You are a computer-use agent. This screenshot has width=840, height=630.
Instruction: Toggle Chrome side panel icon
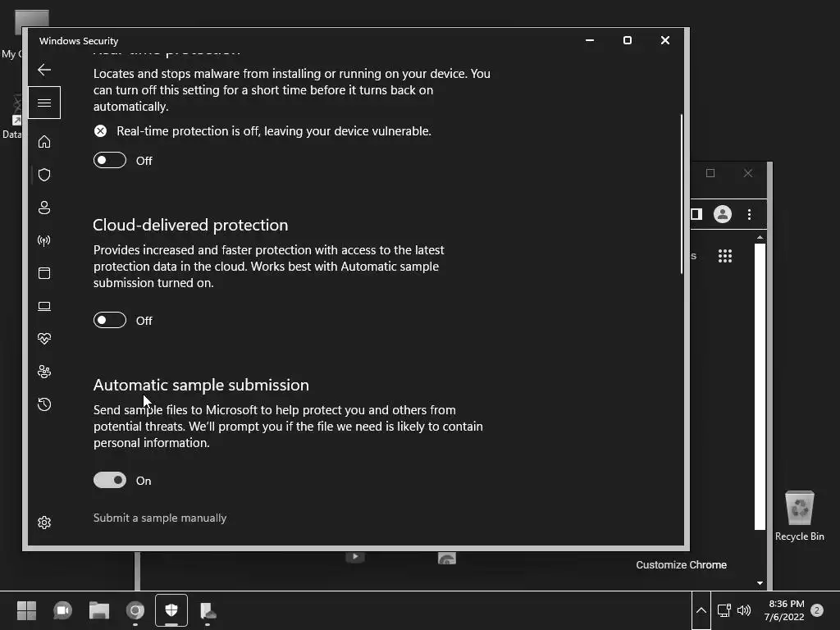[696, 214]
